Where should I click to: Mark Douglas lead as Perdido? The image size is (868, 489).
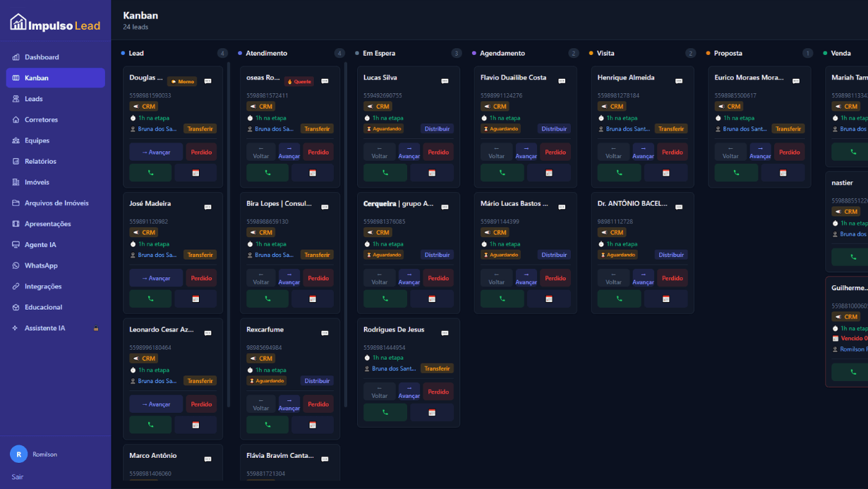(201, 152)
